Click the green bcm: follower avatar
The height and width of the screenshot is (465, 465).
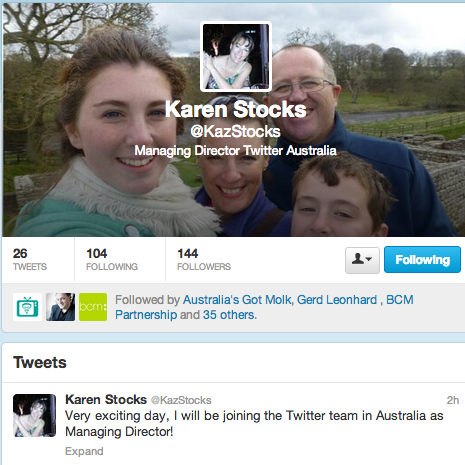coord(93,307)
